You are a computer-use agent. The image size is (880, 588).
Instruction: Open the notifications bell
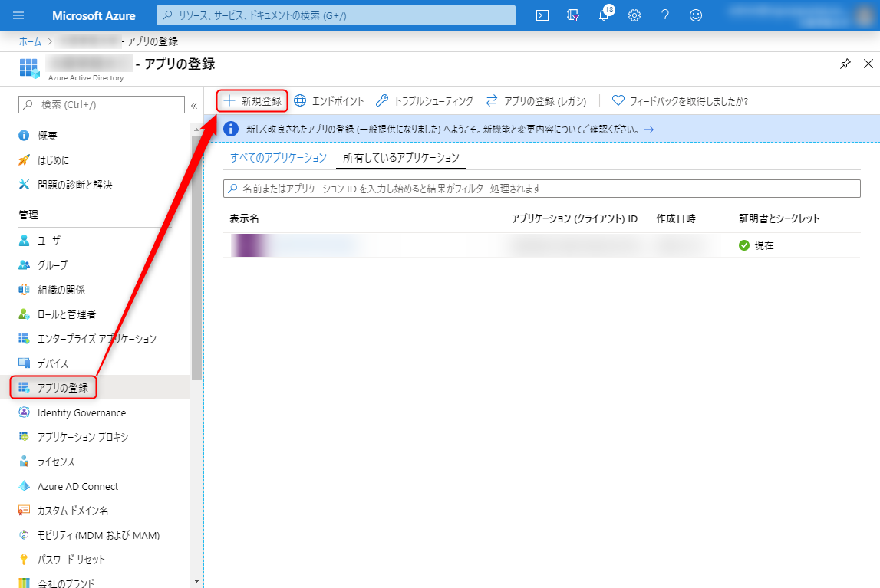pos(605,15)
